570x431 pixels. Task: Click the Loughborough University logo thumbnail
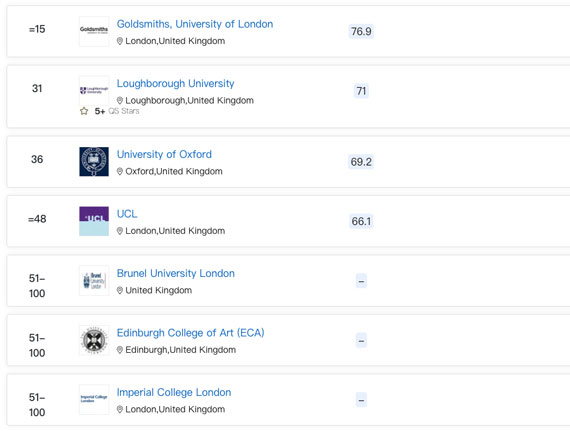pyautogui.click(x=94, y=90)
